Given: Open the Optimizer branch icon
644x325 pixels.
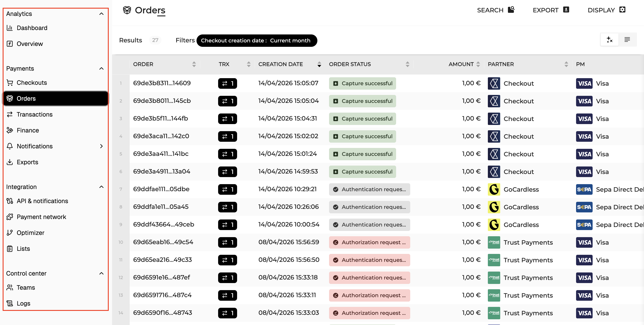Looking at the screenshot, I should [9, 232].
